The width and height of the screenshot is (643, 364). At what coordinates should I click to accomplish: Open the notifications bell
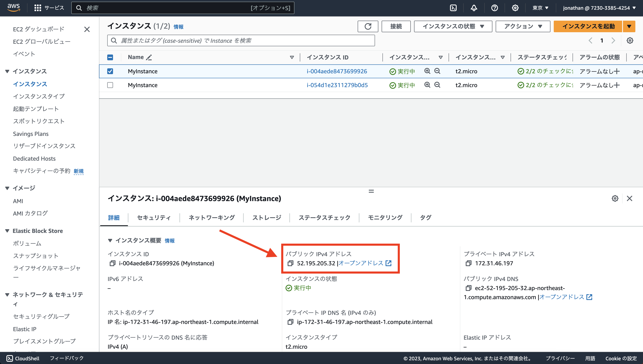click(x=474, y=8)
